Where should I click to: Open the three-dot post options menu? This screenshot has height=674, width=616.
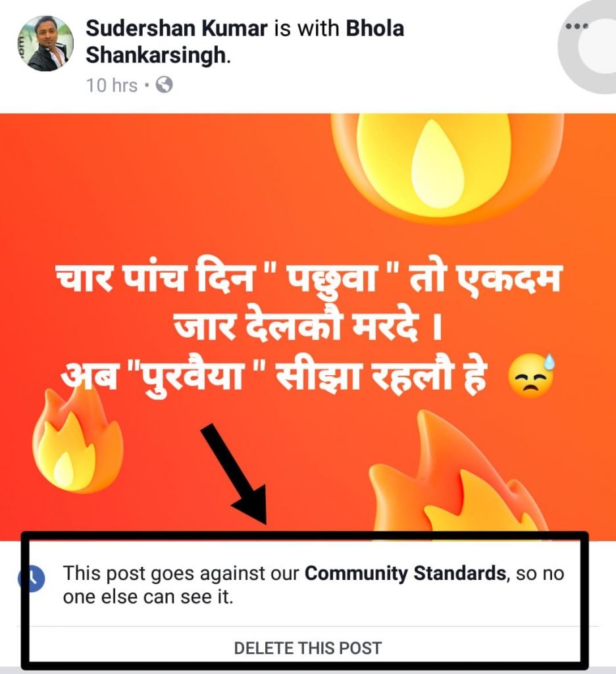click(577, 26)
